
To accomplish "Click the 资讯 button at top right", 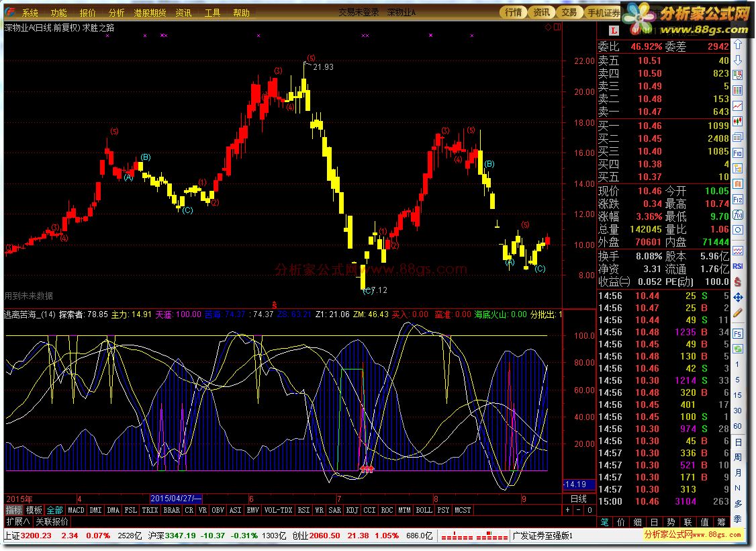I will coord(541,13).
